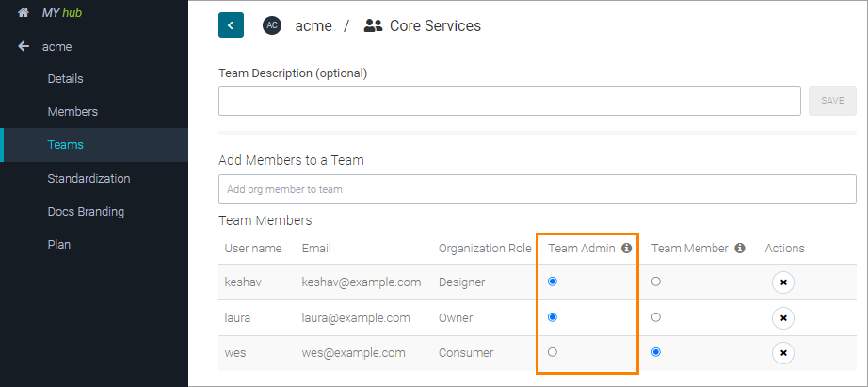Viewport: 868px width, 387px height.
Task: Set laura as Team Member
Action: coord(656,317)
